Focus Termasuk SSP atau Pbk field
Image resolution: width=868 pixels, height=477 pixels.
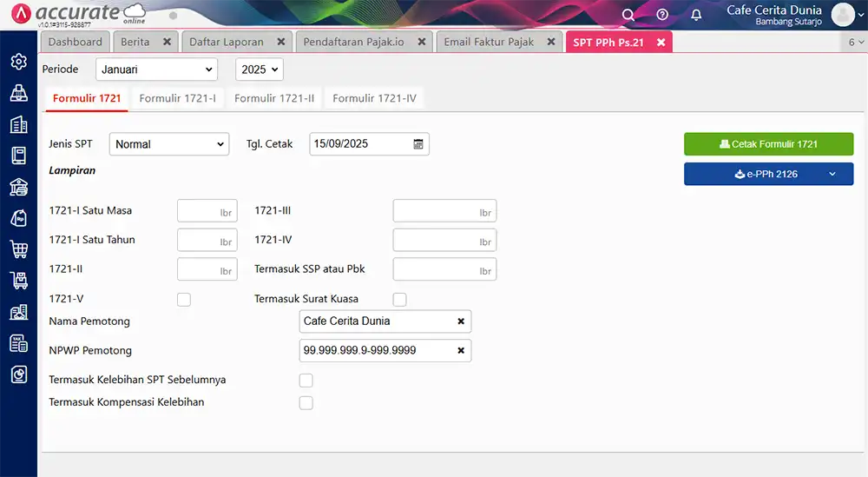pyautogui.click(x=444, y=269)
